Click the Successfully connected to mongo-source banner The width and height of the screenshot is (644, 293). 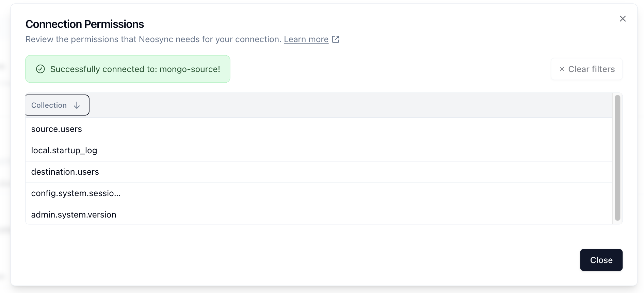[x=128, y=69]
